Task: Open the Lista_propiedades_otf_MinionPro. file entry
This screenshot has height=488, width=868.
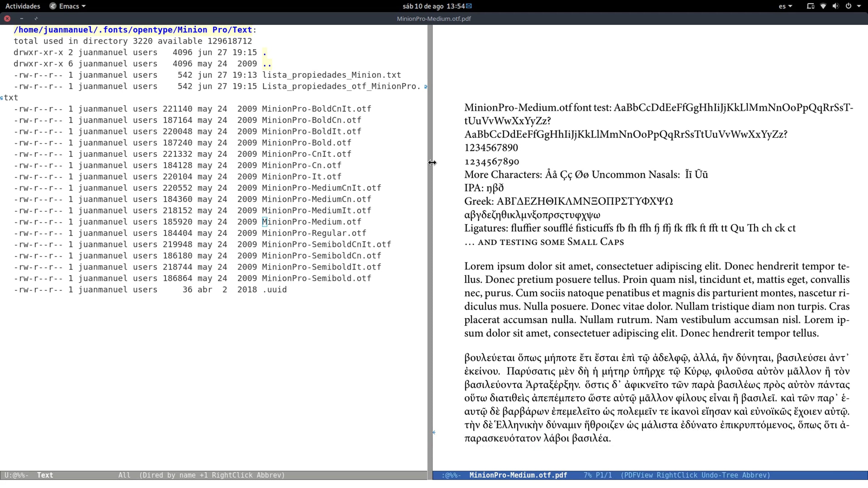Action: pyautogui.click(x=342, y=86)
